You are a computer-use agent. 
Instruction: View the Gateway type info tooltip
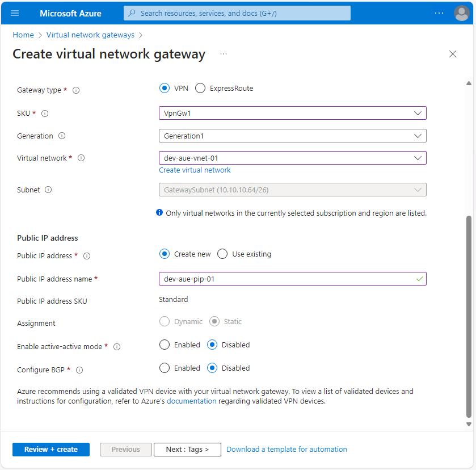pyautogui.click(x=77, y=90)
